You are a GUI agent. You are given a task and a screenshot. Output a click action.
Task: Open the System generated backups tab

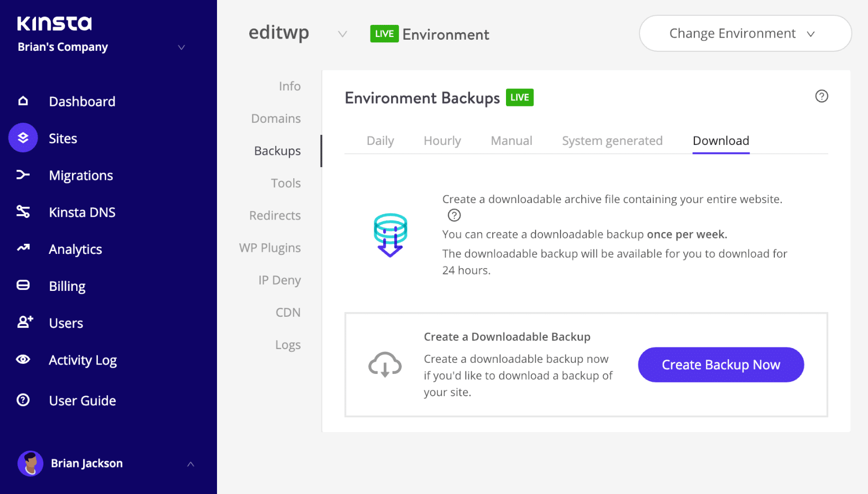[x=612, y=141]
